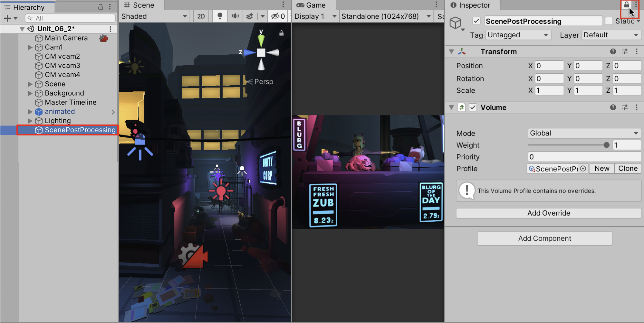Image resolution: width=644 pixels, height=323 pixels.
Task: Open the Mode dropdown set to Global
Action: (x=584, y=133)
